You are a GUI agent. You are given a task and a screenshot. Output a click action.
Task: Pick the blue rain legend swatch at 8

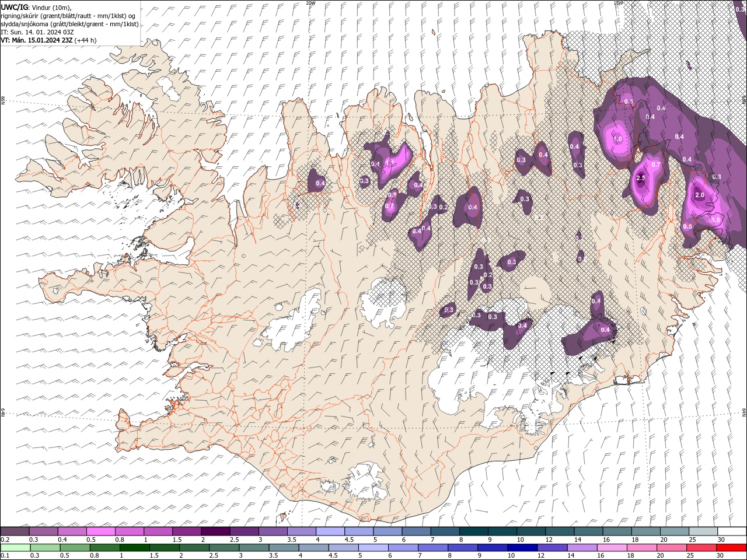[463, 548]
